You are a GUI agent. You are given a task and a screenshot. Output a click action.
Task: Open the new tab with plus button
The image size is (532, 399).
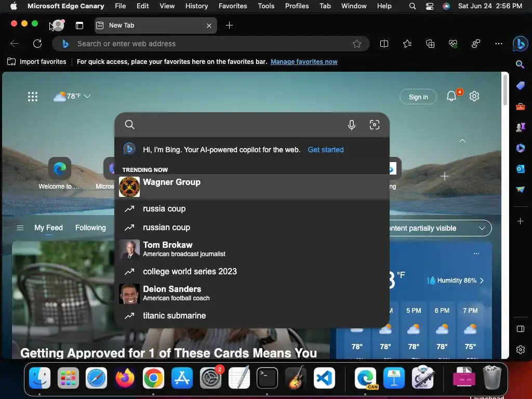[x=229, y=25]
